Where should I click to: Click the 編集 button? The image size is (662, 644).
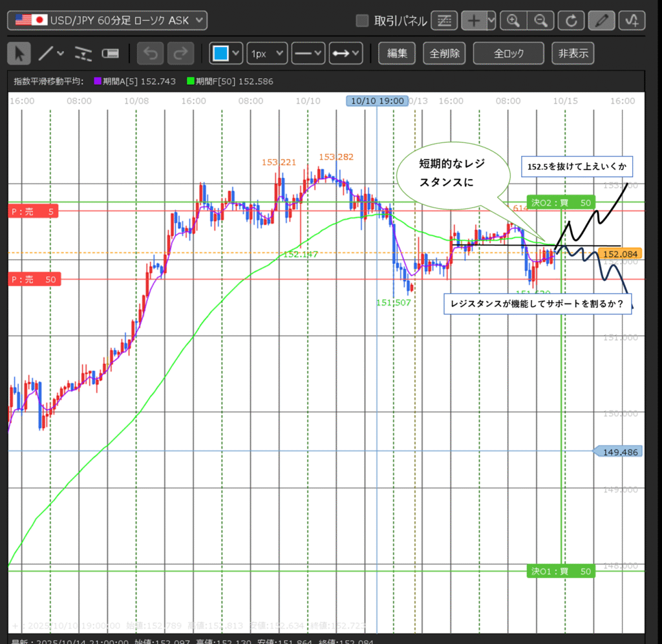[397, 54]
